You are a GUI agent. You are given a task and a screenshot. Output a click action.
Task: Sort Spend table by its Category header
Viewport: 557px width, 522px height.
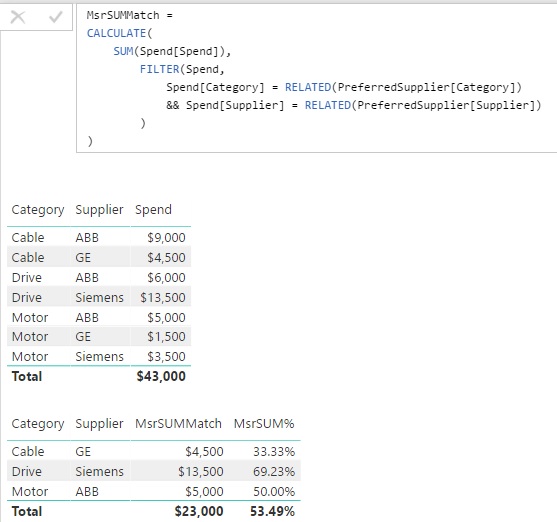[x=38, y=210]
